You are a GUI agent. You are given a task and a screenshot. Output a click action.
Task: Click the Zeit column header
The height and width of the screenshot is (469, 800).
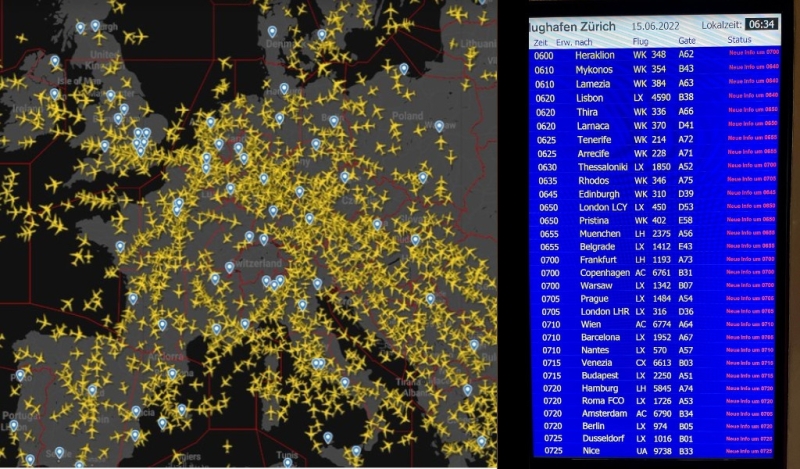click(x=540, y=42)
